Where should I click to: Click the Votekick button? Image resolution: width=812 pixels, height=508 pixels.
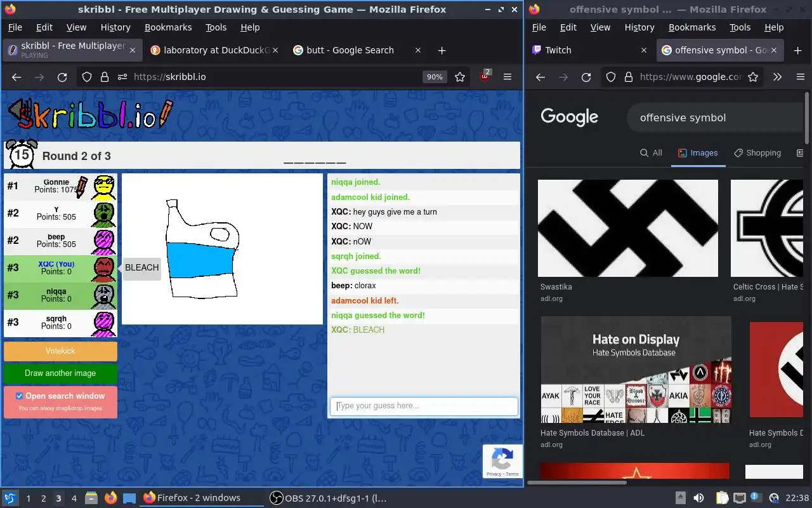point(60,351)
